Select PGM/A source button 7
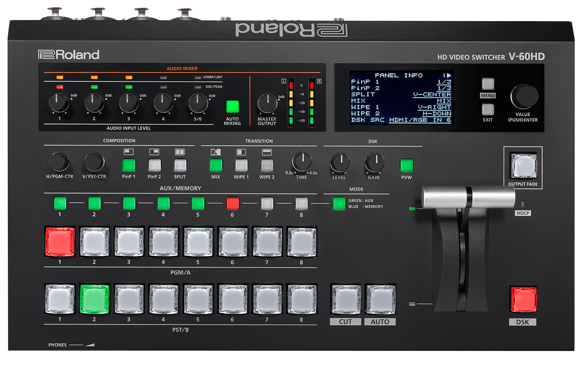The image size is (588, 365). click(267, 242)
